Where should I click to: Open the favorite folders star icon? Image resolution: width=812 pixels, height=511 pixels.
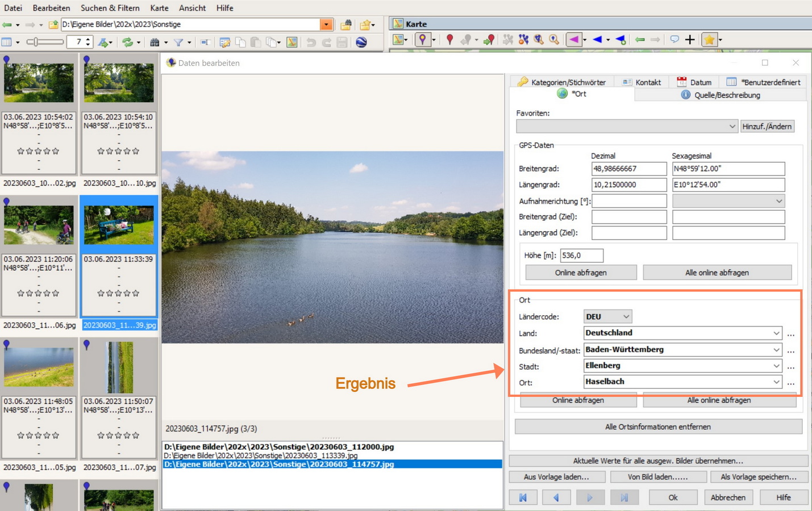365,24
